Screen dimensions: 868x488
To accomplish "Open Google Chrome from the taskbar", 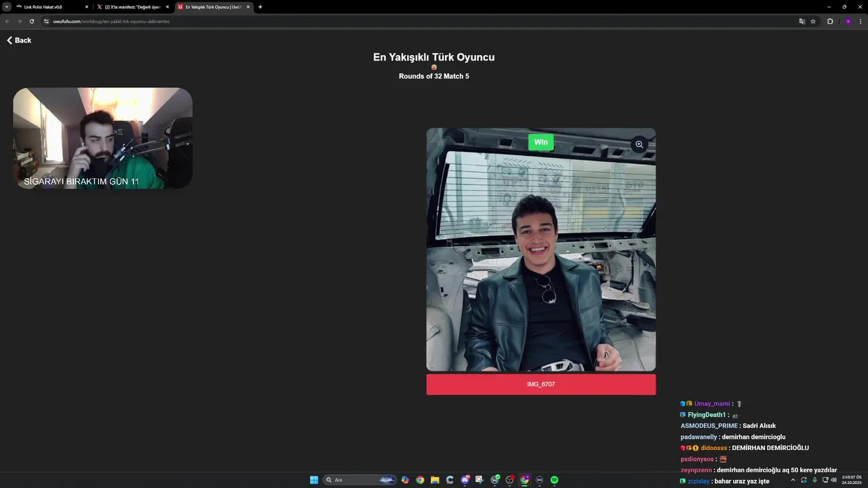I will point(420,480).
